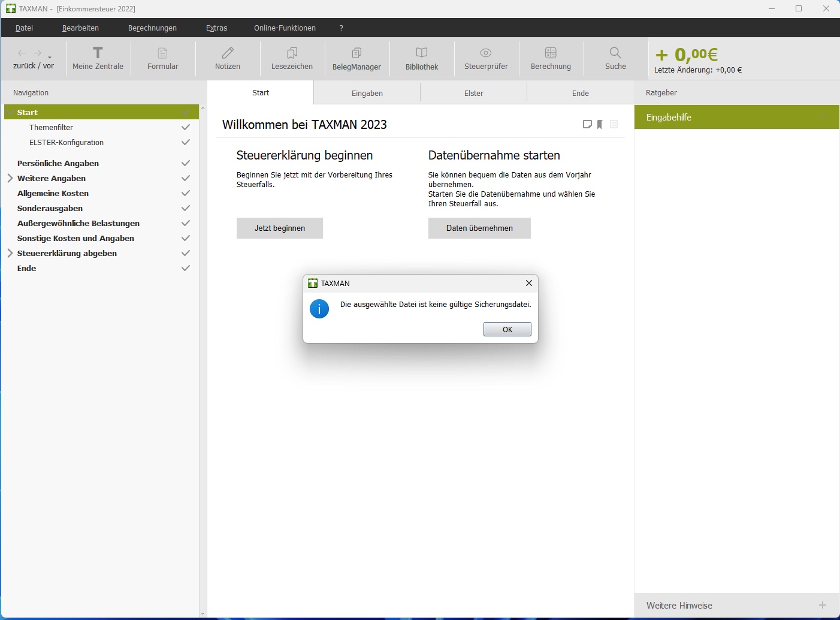Select Themenfilter in navigation
The height and width of the screenshot is (620, 840).
click(x=51, y=127)
